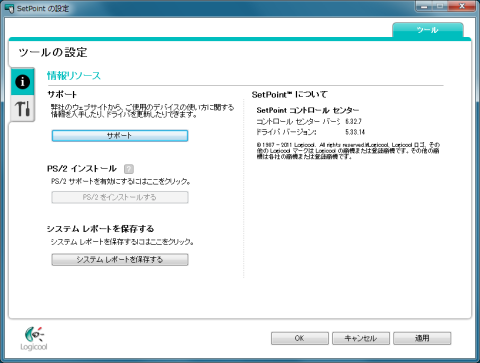This screenshot has width=480, height=363.
Task: Click the ツールの設定 title text
Action: pyautogui.click(x=53, y=52)
